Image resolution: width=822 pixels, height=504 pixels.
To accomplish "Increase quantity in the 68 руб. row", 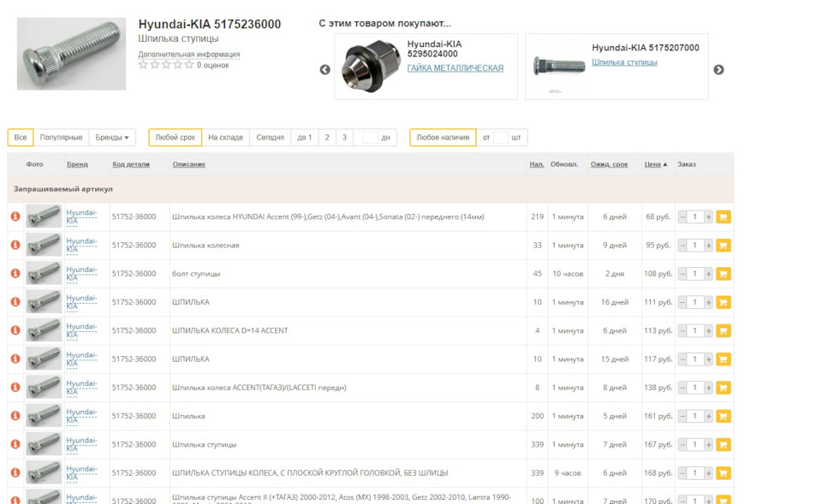I will pos(708,216).
